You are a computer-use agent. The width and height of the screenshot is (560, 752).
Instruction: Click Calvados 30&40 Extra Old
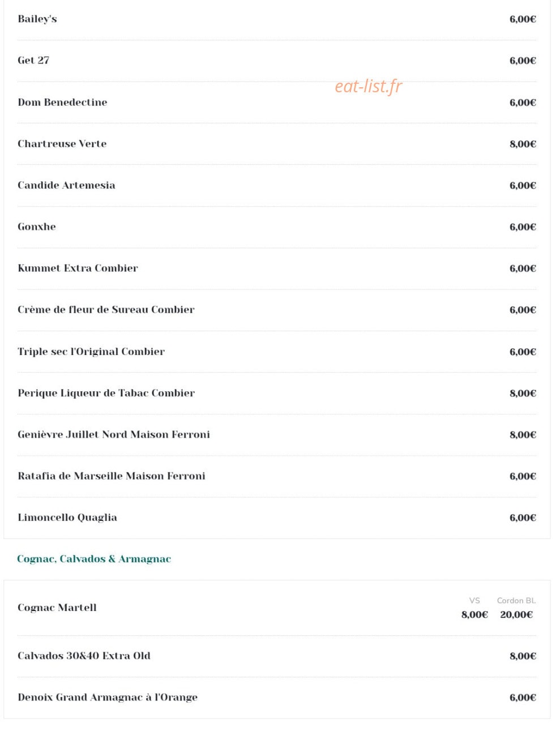84,656
